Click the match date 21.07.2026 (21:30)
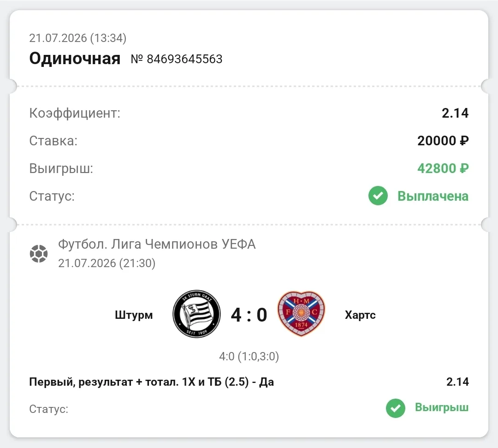The image size is (498, 448). pos(107,263)
